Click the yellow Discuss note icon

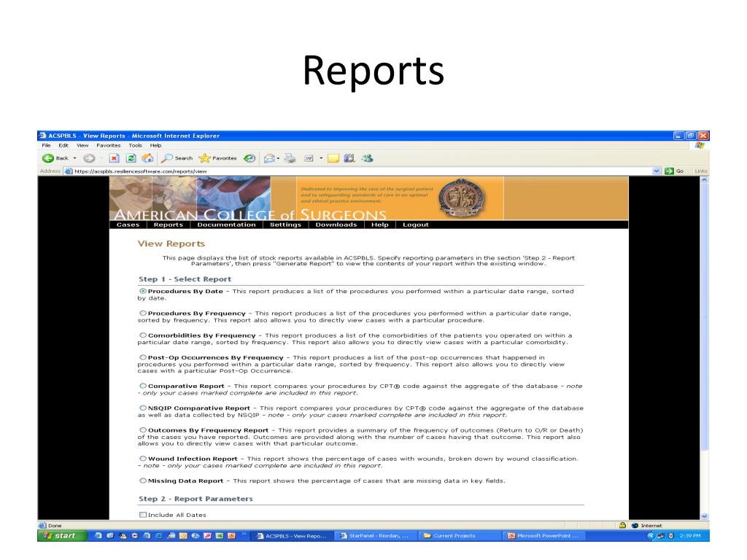[333, 158]
